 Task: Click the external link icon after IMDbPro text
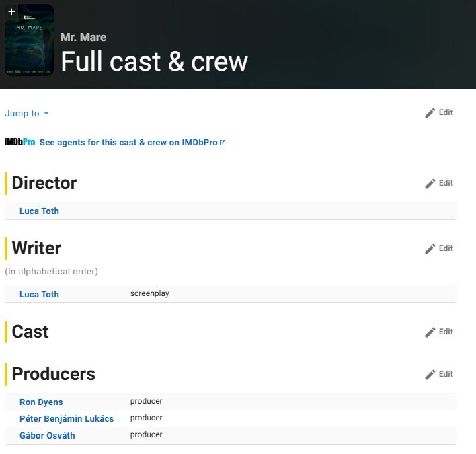click(223, 143)
